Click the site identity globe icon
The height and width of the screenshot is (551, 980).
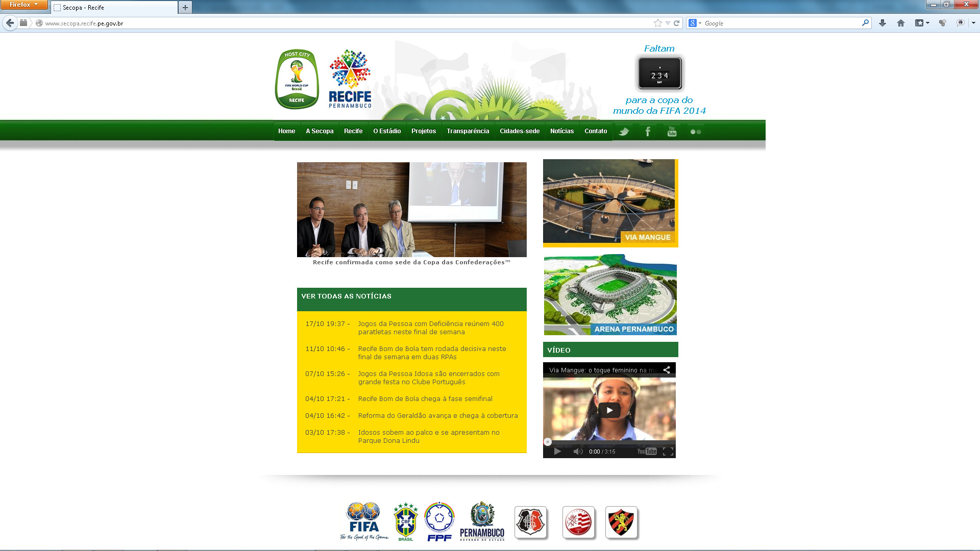tap(39, 23)
